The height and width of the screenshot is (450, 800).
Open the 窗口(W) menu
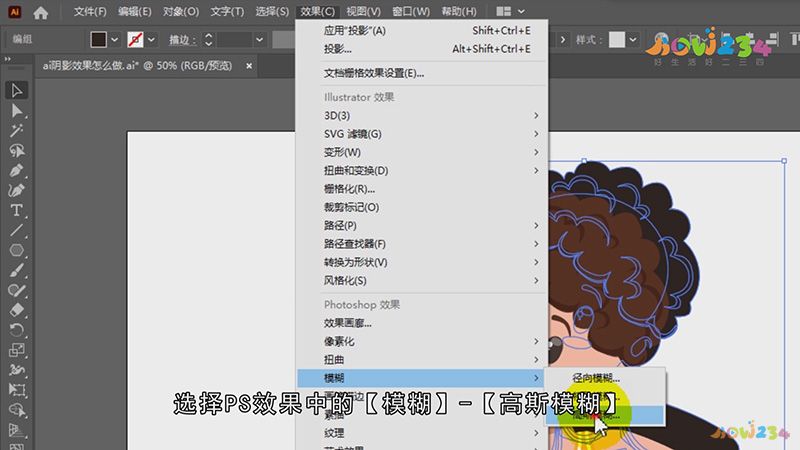coord(411,11)
